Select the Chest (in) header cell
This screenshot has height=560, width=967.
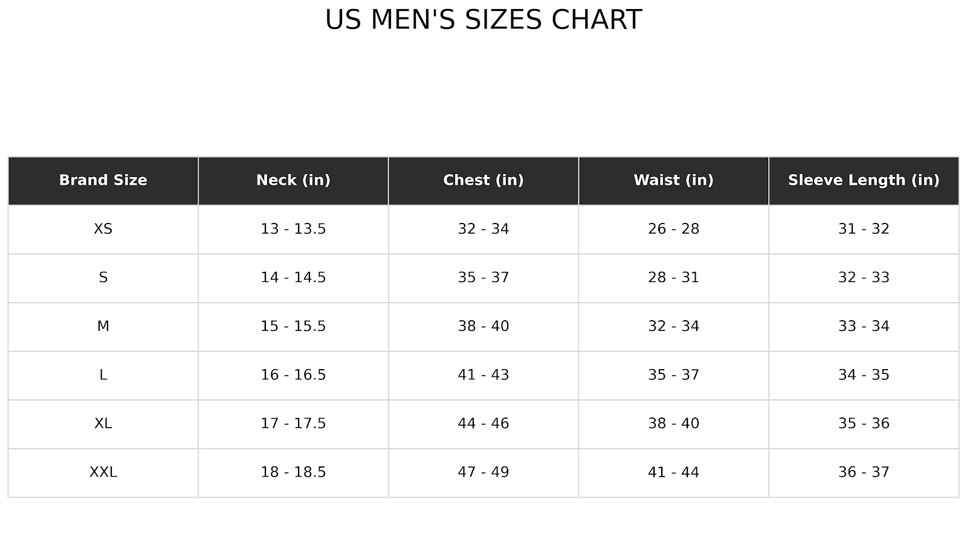click(483, 181)
